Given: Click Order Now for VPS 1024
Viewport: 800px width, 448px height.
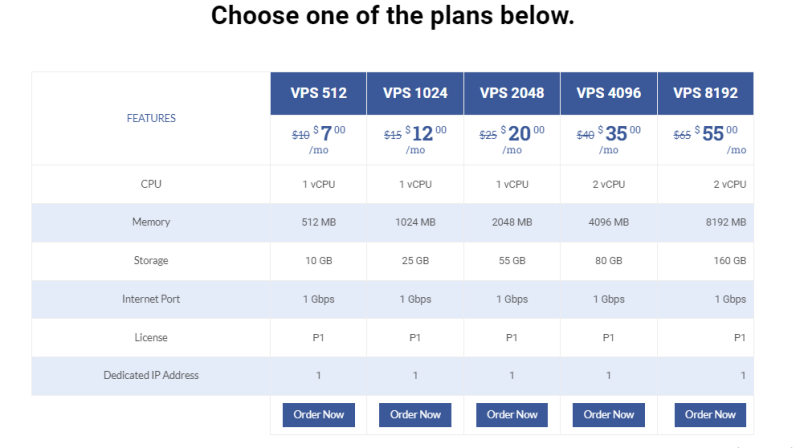Looking at the screenshot, I should 415,414.
